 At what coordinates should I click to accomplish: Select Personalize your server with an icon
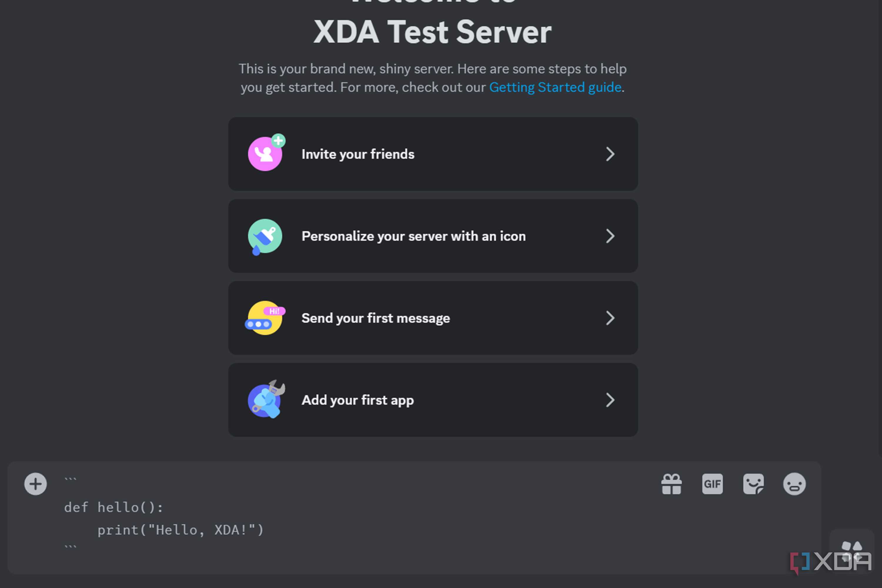tap(414, 236)
